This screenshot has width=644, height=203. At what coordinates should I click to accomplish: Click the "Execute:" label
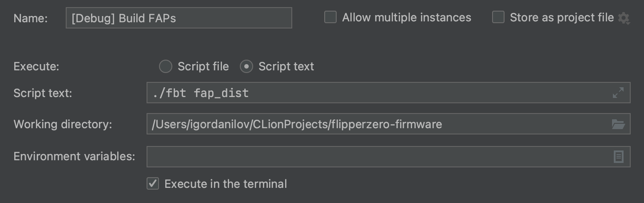click(36, 66)
